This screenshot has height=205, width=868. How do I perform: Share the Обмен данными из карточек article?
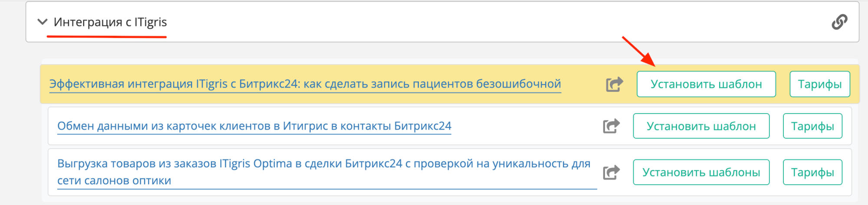[611, 126]
